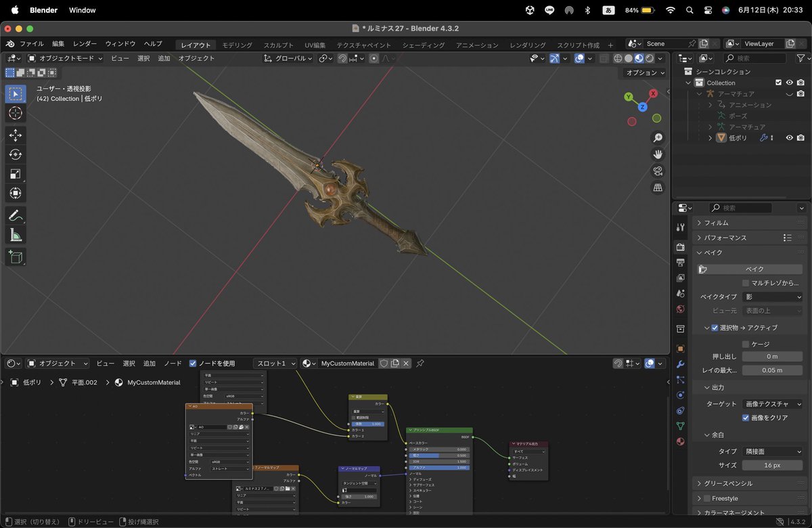Click the viewport zoom magnifier icon
812x528 pixels.
[x=658, y=137]
